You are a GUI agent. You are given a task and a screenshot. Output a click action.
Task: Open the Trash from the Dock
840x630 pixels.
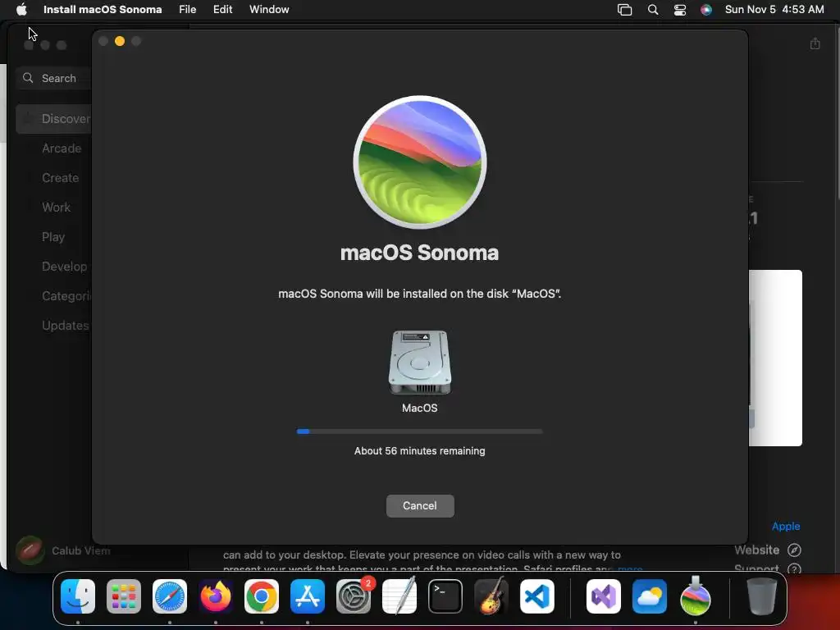(x=762, y=596)
